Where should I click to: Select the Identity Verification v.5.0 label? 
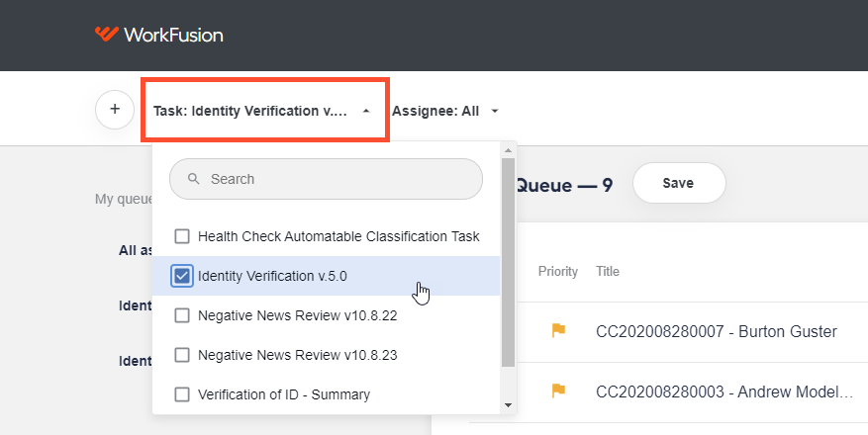272,276
